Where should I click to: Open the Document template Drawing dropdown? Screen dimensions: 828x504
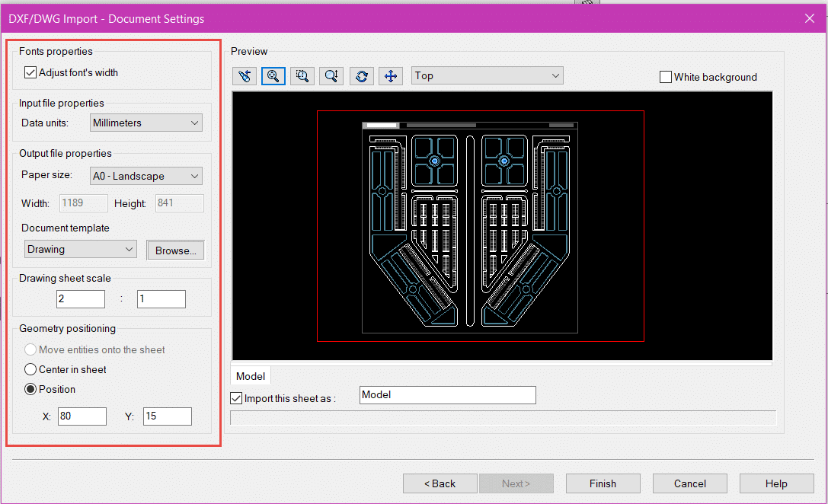(x=80, y=249)
